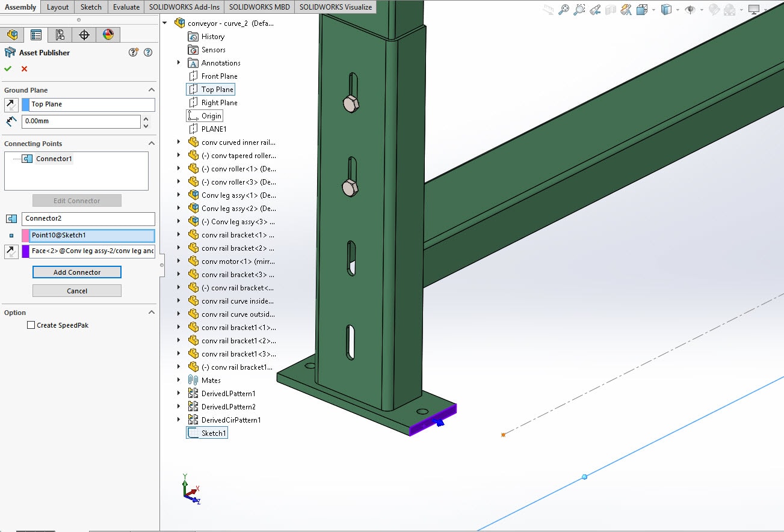
Task: Click the Zoom to Fit icon
Action: pos(564,10)
